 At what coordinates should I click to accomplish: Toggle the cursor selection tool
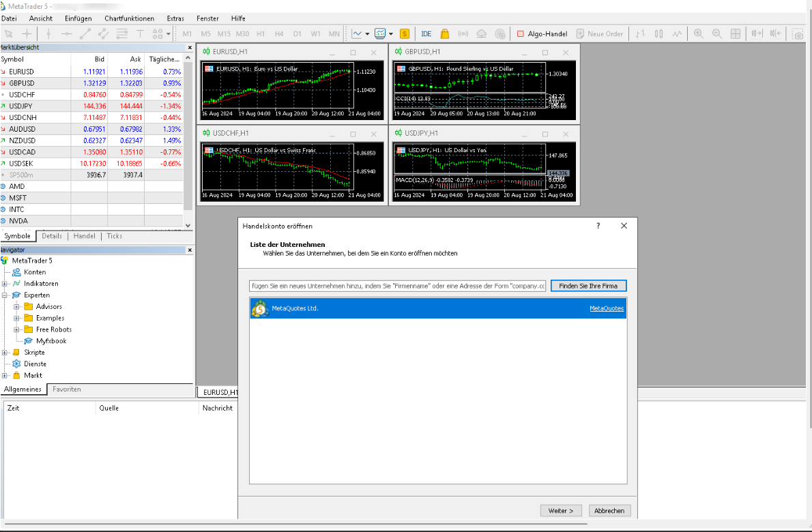9,33
